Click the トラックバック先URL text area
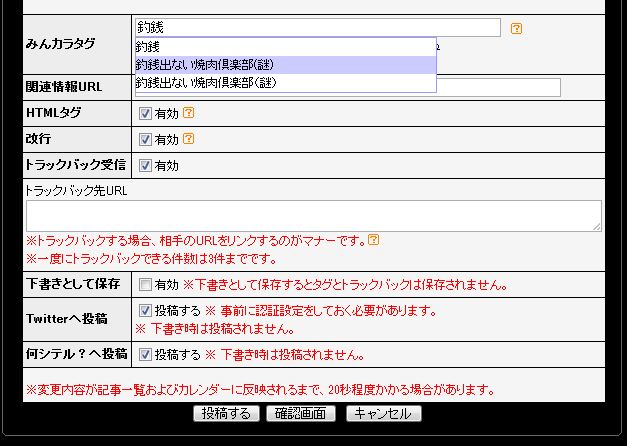This screenshot has width=627, height=446. pyautogui.click(x=314, y=216)
